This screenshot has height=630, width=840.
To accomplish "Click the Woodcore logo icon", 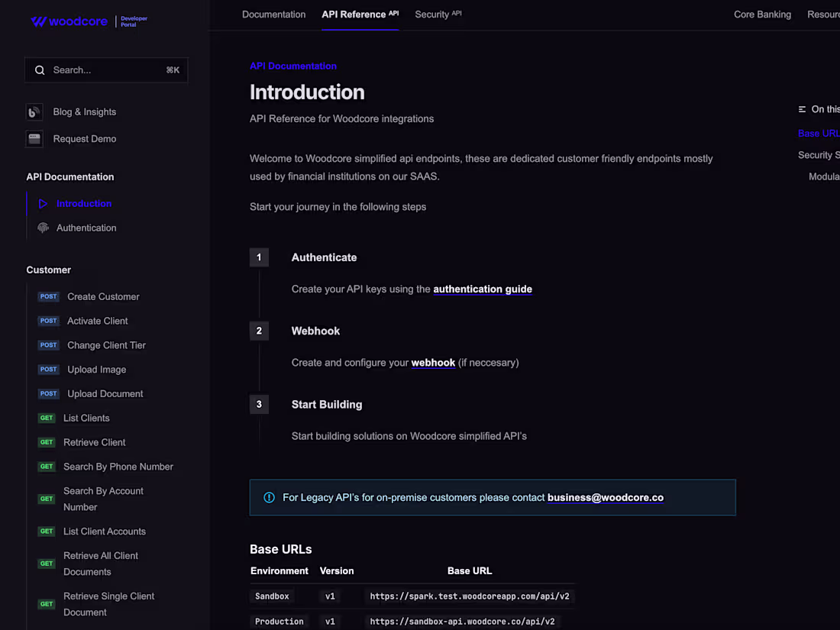I will pos(38,21).
